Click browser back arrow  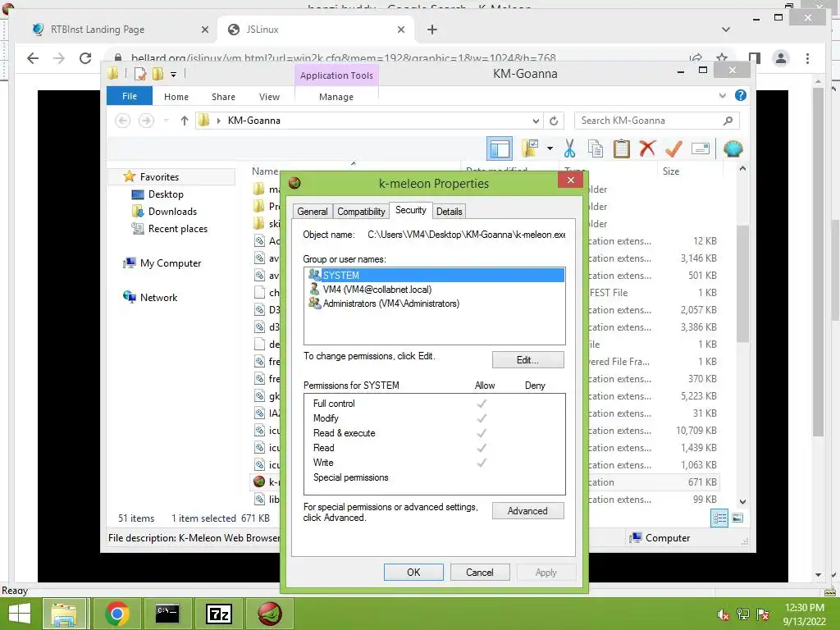pos(33,58)
